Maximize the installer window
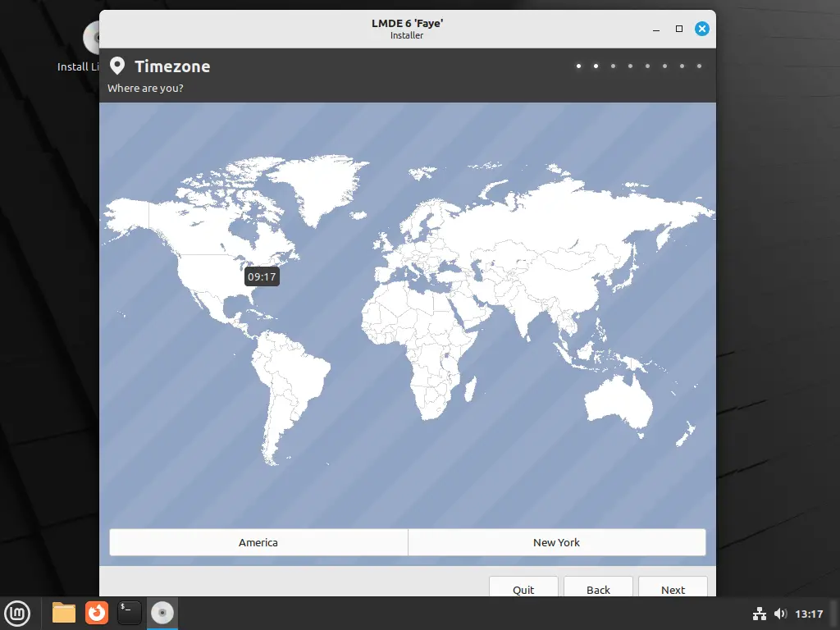 point(678,29)
